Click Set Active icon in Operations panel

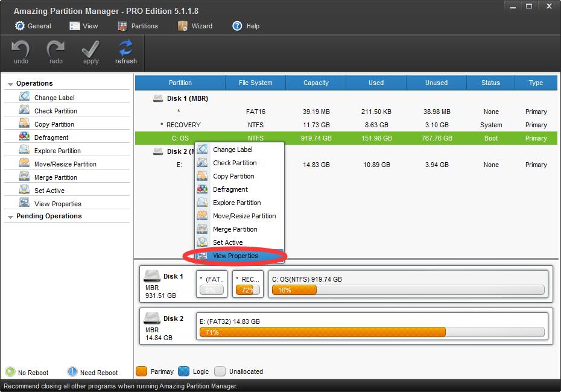coord(24,189)
